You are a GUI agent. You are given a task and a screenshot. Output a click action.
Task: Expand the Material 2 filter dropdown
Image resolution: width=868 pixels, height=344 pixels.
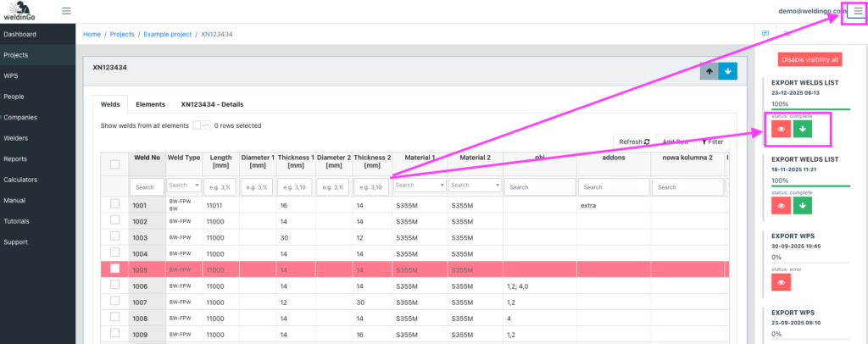point(475,186)
